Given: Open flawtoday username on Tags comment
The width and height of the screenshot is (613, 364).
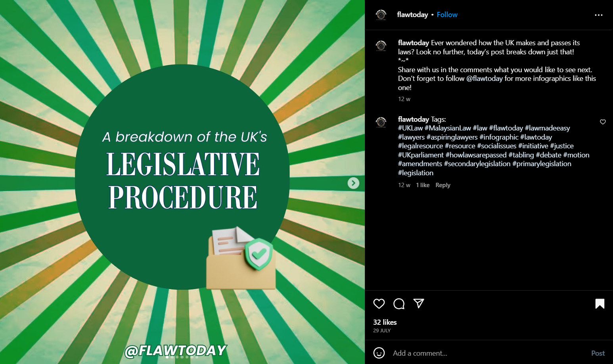Looking at the screenshot, I should pos(414,119).
